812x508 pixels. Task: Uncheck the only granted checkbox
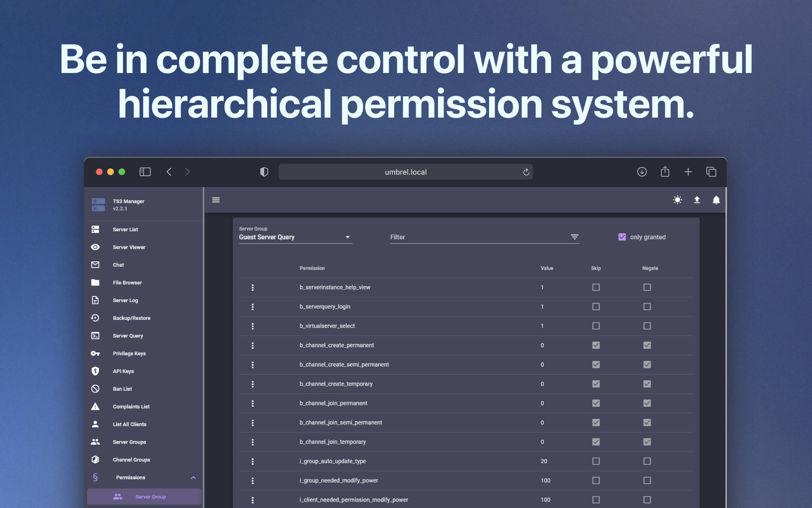pos(622,237)
